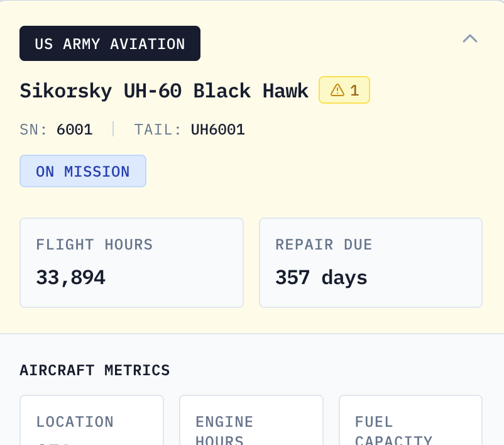Collapse the Black Hawk card with chevron
Image resolution: width=504 pixels, height=445 pixels.
pyautogui.click(x=470, y=38)
